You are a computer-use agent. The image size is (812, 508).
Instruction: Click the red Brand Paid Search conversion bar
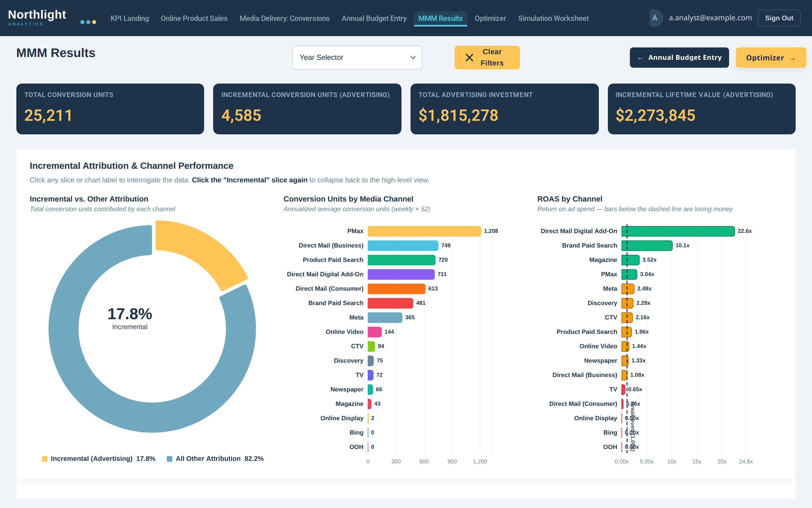point(390,303)
